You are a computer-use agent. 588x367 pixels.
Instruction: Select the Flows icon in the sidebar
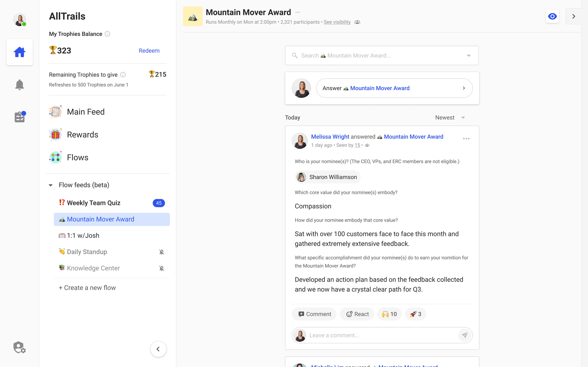[55, 157]
